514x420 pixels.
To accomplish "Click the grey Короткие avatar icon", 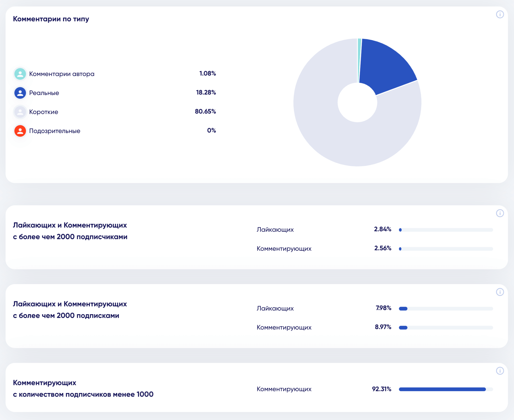I will point(20,112).
